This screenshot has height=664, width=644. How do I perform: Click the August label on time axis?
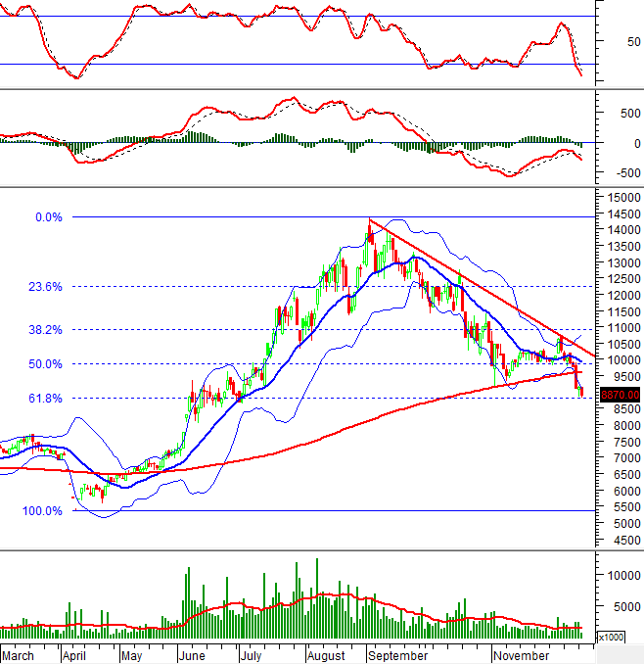point(326,654)
